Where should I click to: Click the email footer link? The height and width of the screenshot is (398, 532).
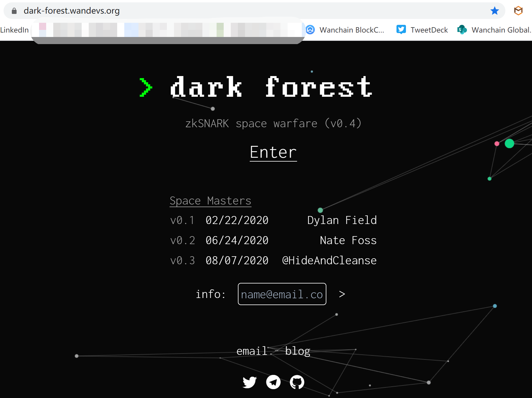point(252,351)
